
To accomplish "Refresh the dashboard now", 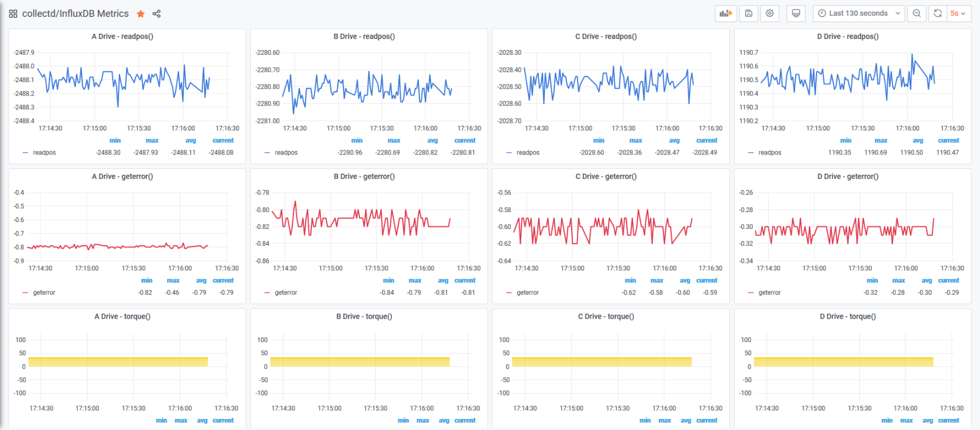I will click(x=937, y=13).
